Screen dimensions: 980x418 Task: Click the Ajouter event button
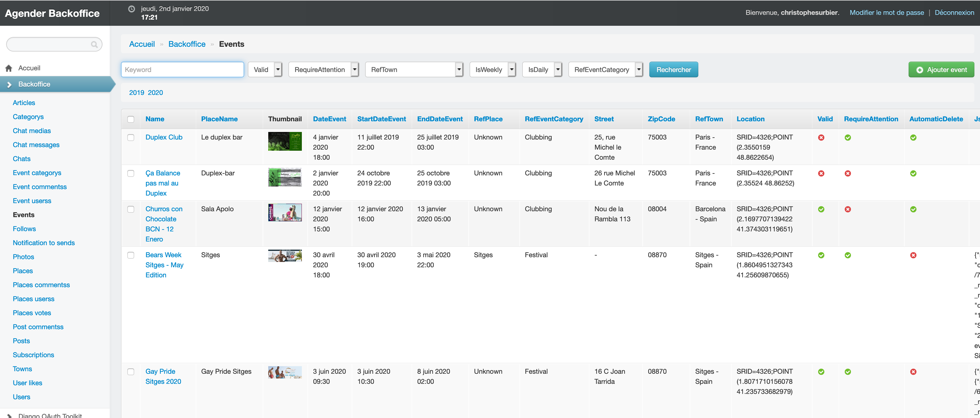click(x=941, y=70)
